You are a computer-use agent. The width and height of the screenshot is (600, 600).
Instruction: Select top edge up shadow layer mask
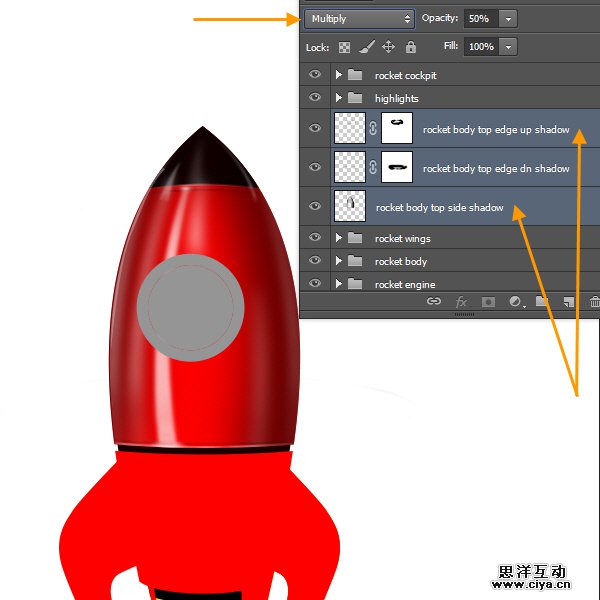pos(397,128)
